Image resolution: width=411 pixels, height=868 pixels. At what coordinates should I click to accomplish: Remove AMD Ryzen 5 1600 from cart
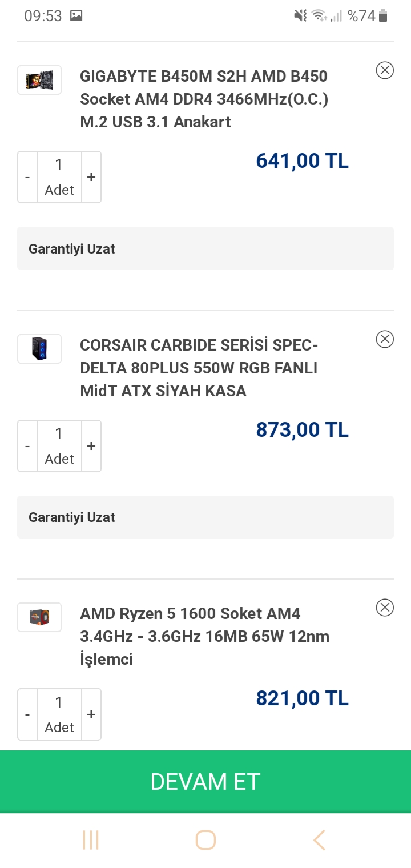pos(385,608)
